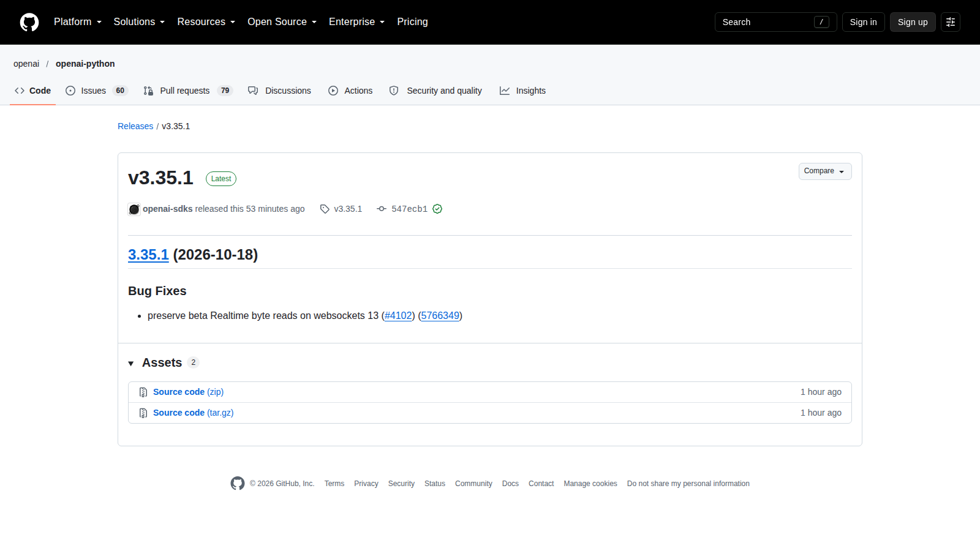
Task: Open the Compare dropdown
Action: (825, 171)
